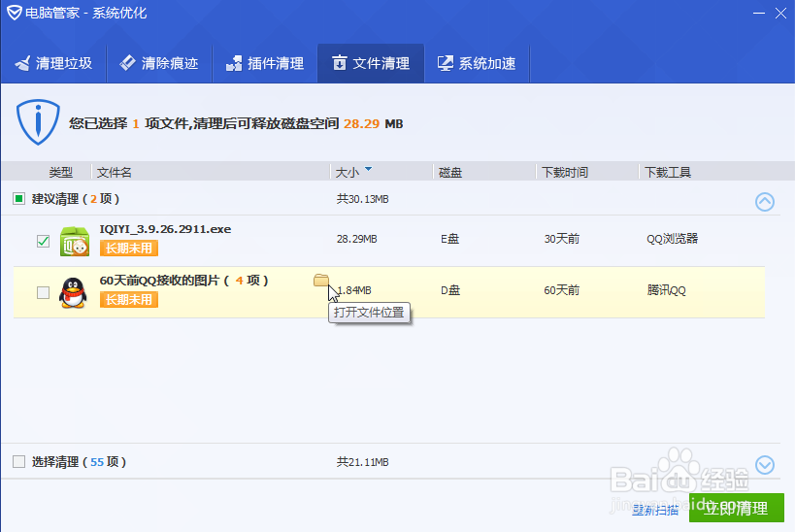Check the 60天前QQ接收的图片 checkbox
The image size is (795, 532).
(x=43, y=292)
